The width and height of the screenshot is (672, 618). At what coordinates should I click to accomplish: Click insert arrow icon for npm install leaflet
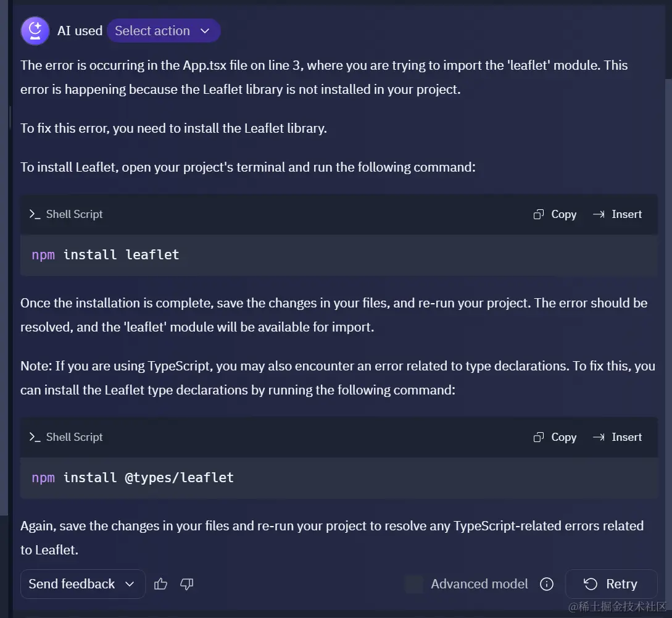point(599,214)
